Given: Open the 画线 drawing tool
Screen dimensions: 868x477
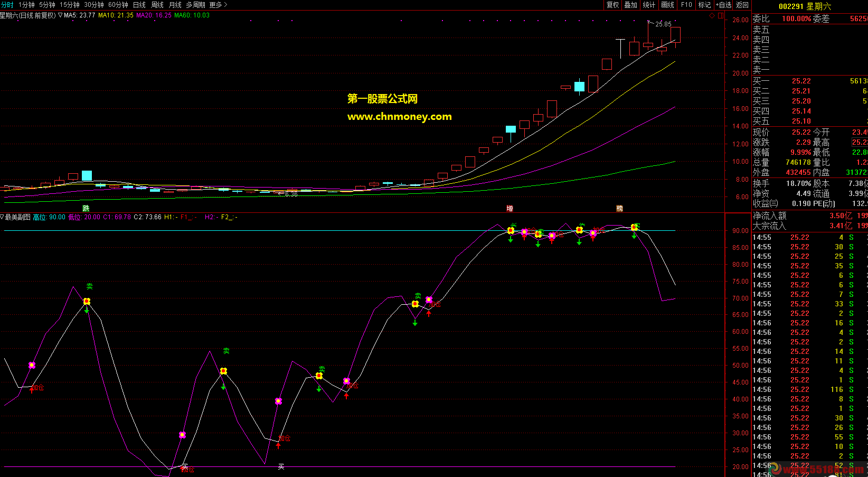Looking at the screenshot, I should 668,5.
